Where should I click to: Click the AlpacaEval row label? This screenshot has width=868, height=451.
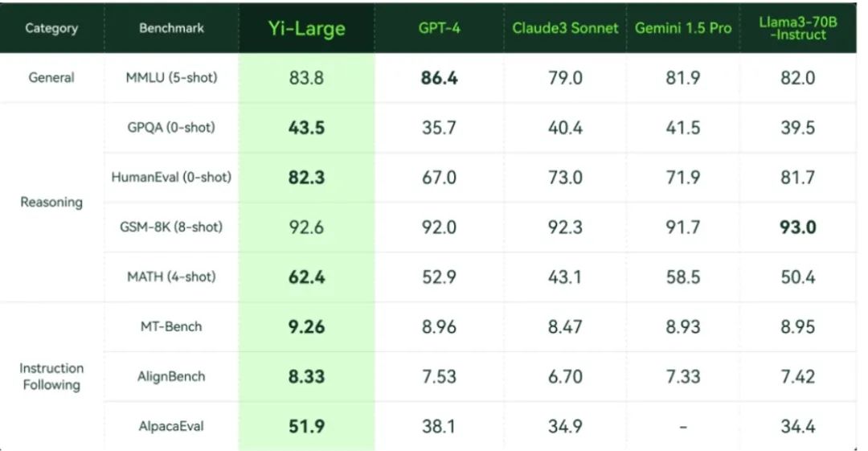(172, 426)
